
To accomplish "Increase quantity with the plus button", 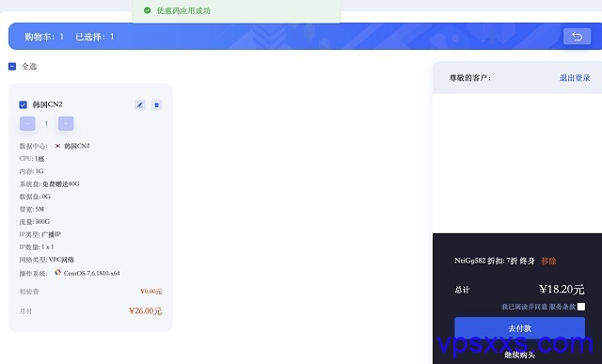I will point(66,123).
